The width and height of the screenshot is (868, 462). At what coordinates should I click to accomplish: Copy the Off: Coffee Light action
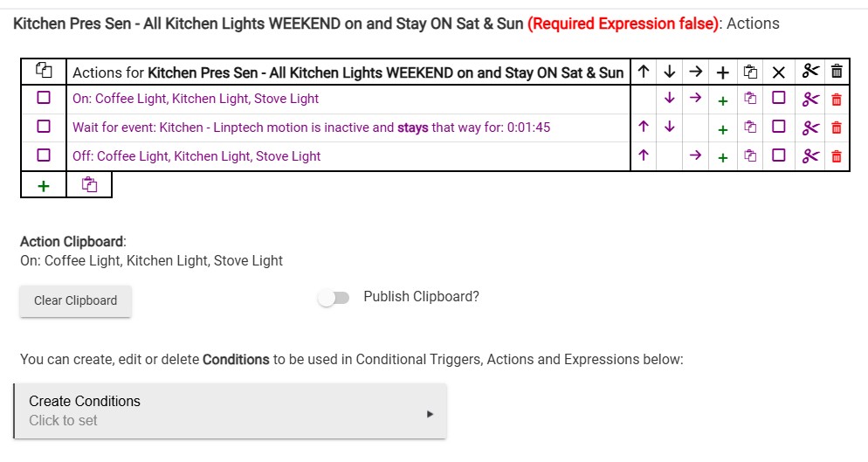tap(749, 156)
